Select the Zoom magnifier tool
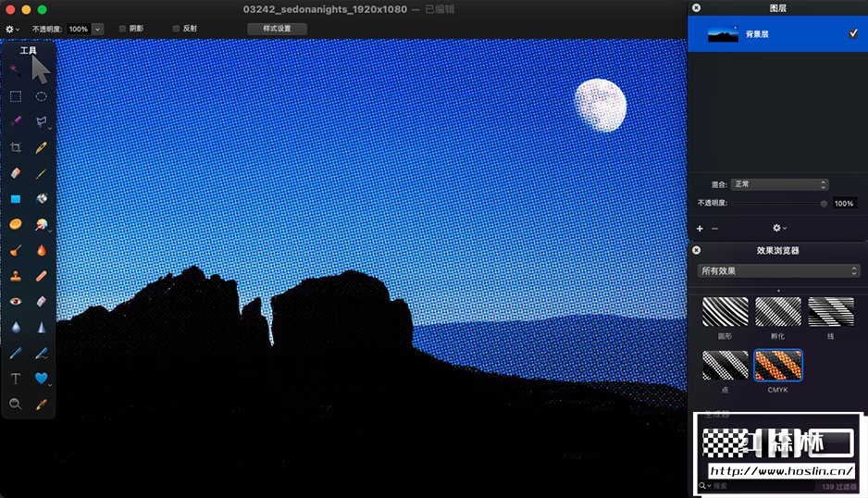 tap(16, 404)
